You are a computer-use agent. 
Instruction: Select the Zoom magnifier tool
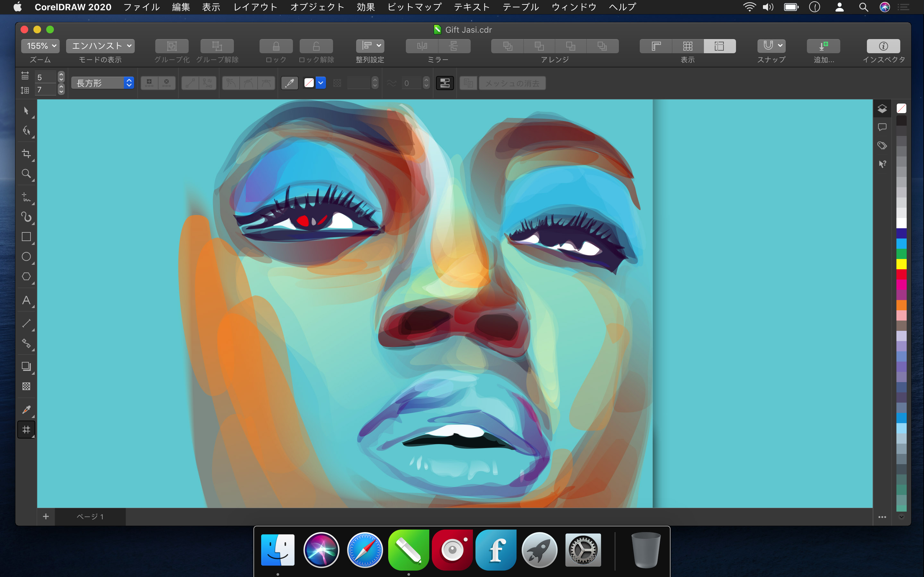click(26, 174)
